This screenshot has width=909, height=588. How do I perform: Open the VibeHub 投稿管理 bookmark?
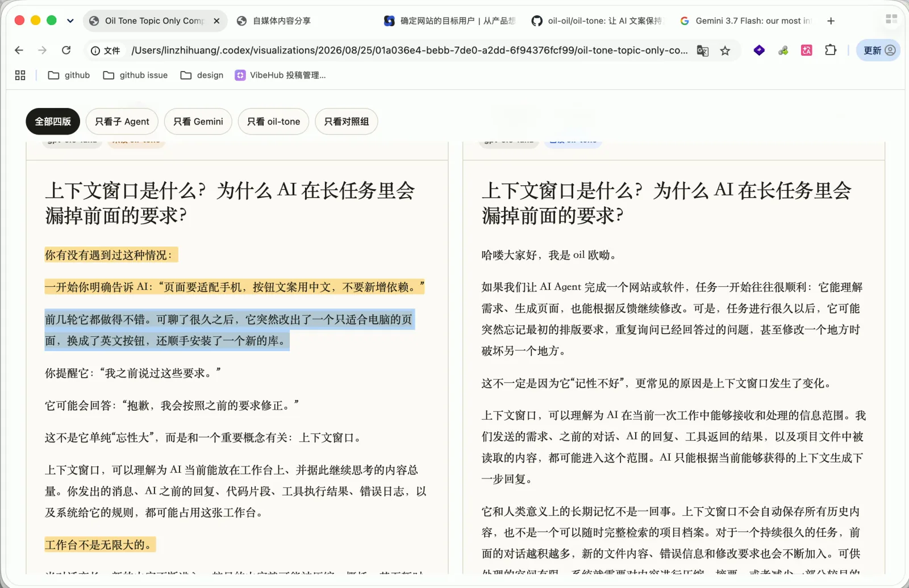(281, 75)
